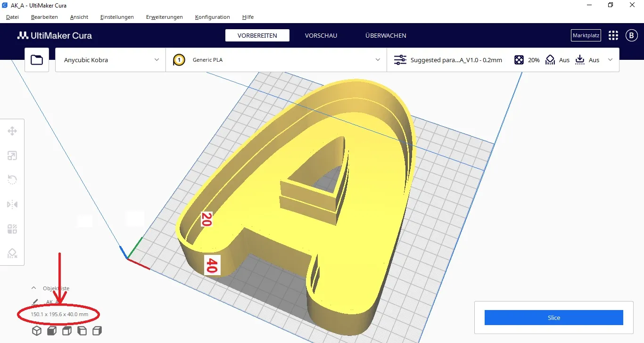The image size is (644, 343).
Task: Select the Move tool in left toolbar
Action: coord(12,131)
